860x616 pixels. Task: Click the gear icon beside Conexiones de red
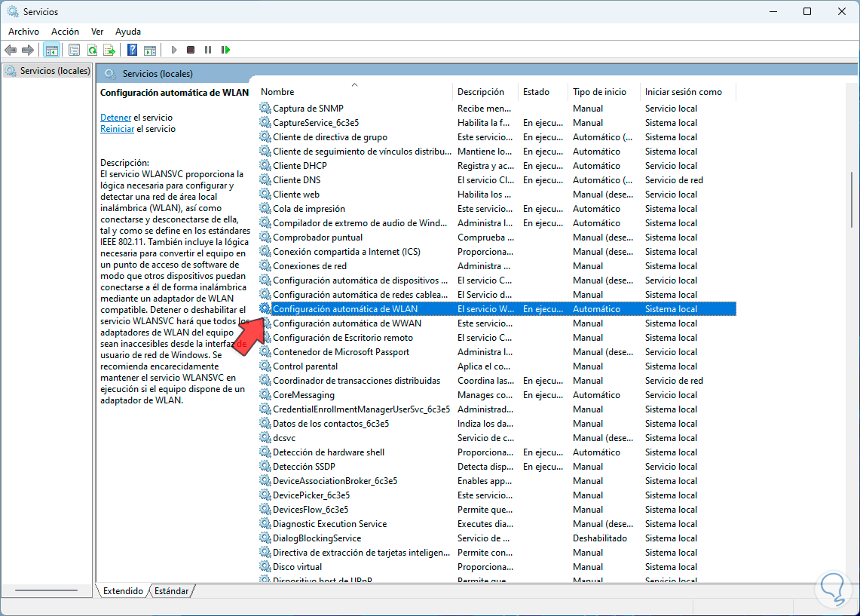click(265, 265)
